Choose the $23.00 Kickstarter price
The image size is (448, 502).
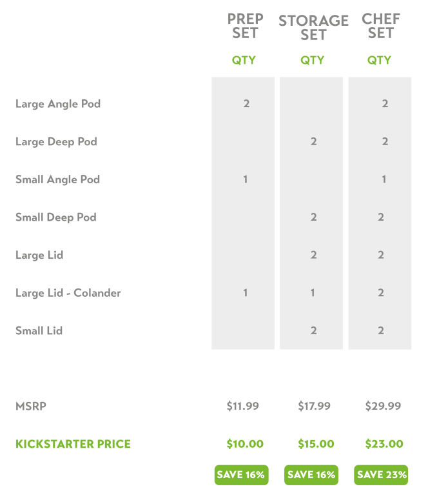(384, 444)
